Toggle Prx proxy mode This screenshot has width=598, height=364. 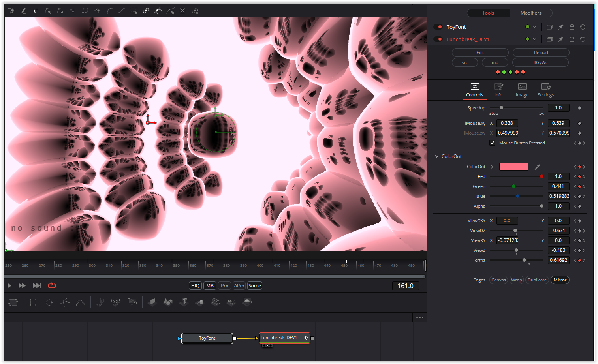(x=224, y=286)
